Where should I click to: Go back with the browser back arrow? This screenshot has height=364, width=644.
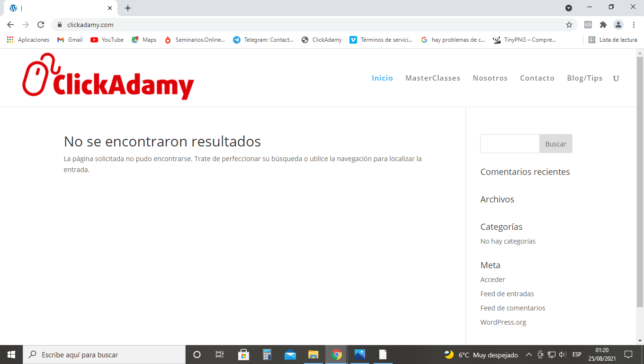10,25
